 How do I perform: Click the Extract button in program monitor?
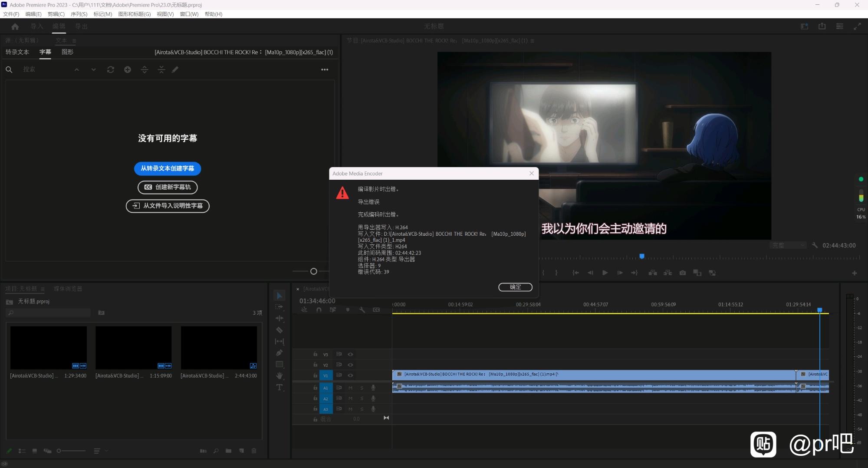[668, 273]
